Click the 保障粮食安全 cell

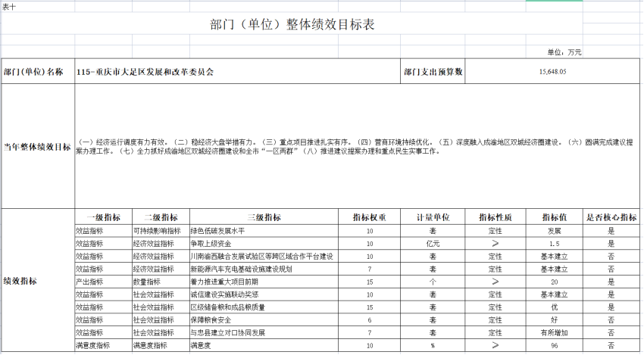click(x=264, y=320)
